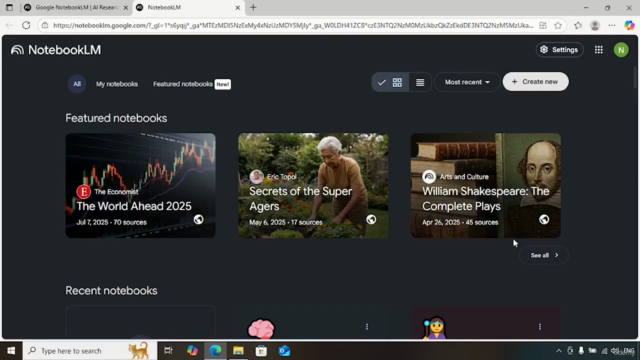Open The World Ahead 2025 notebook
This screenshot has width=640, height=360.
[140, 185]
